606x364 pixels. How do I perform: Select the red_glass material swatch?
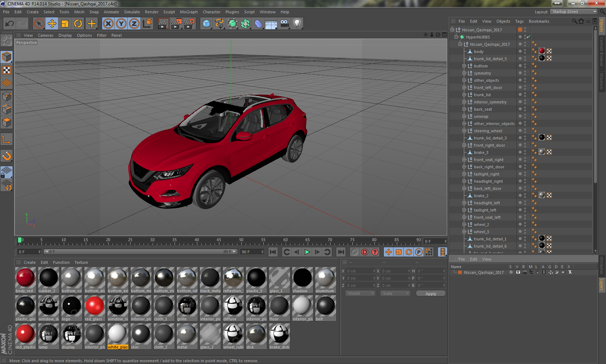click(95, 308)
